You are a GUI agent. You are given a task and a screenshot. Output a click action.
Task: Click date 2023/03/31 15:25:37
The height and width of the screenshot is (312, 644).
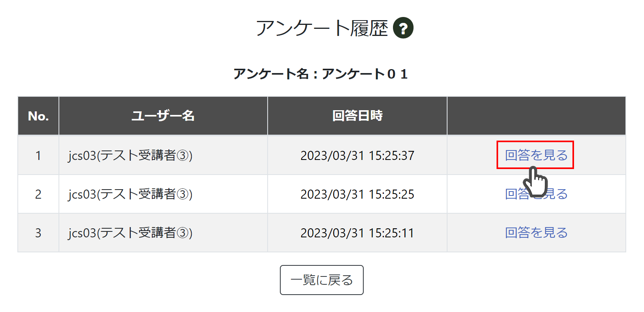click(x=357, y=156)
